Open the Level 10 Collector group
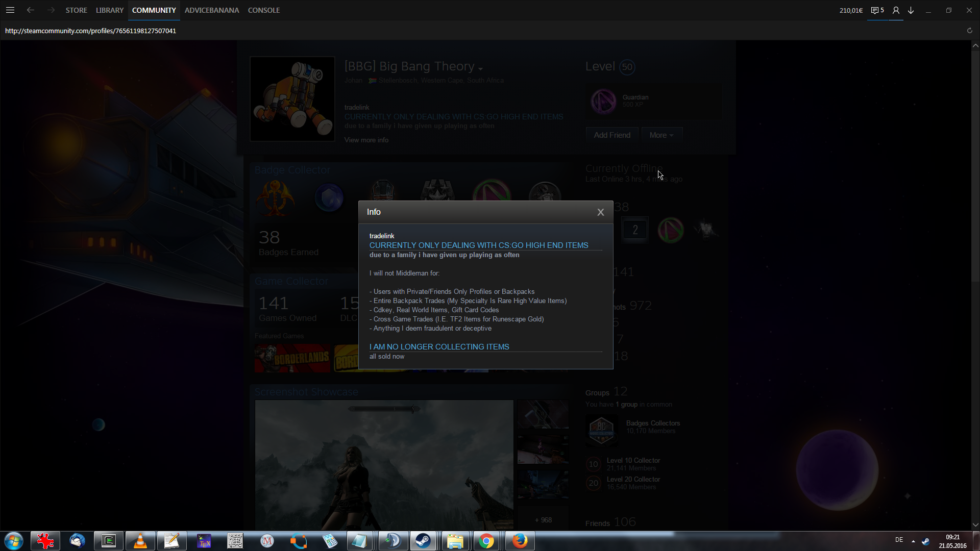This screenshot has height=551, width=980. (x=633, y=460)
